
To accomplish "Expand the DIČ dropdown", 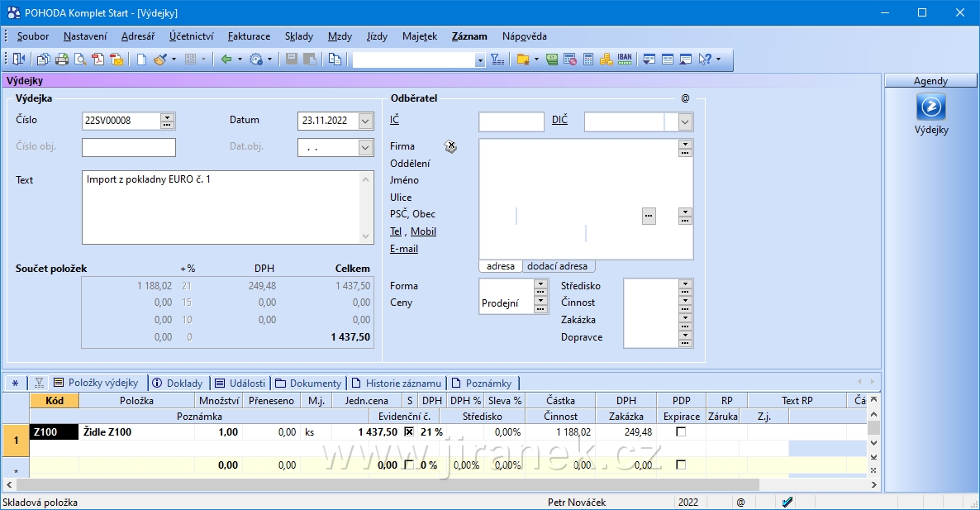I will (685, 122).
